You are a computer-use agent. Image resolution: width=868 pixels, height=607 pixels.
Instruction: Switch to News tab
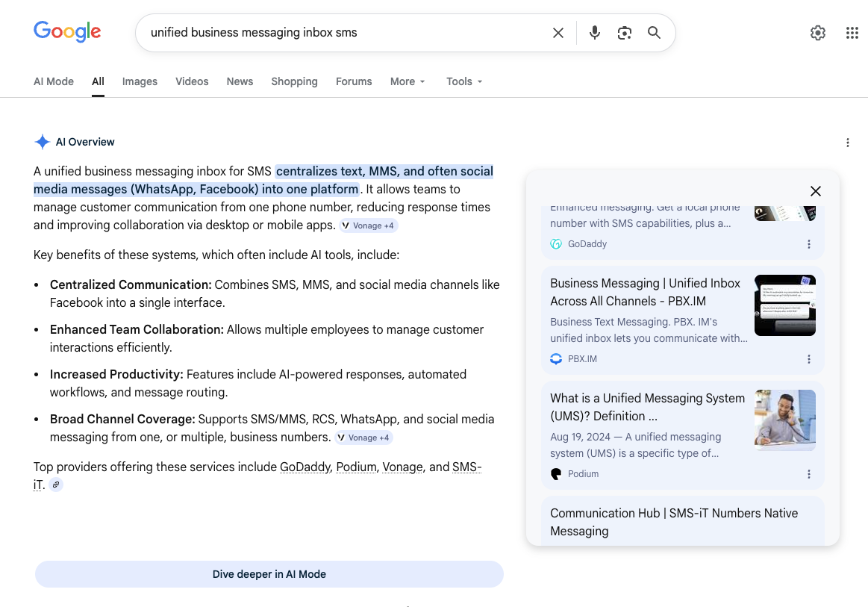tap(240, 81)
